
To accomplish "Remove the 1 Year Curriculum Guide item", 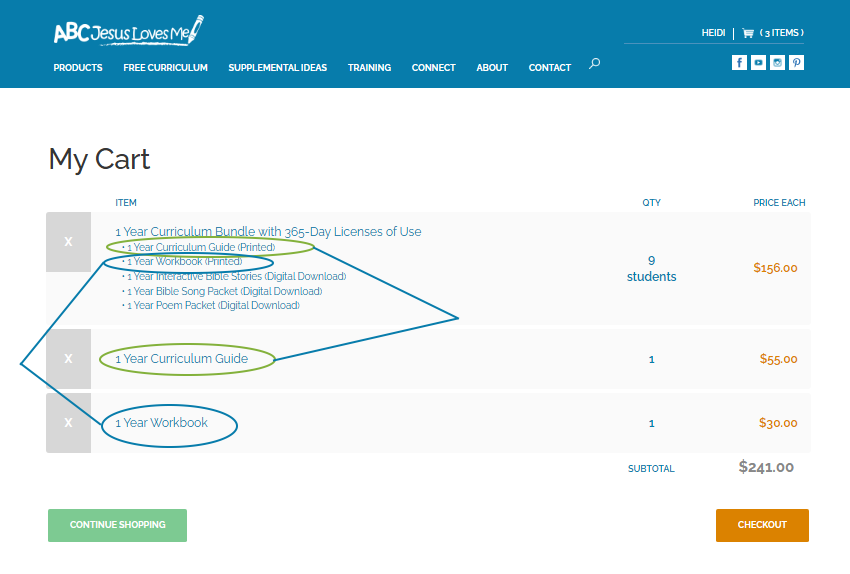I will point(68,359).
